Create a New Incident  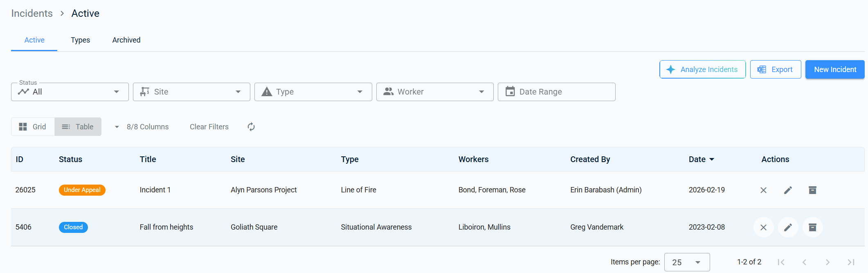(835, 70)
